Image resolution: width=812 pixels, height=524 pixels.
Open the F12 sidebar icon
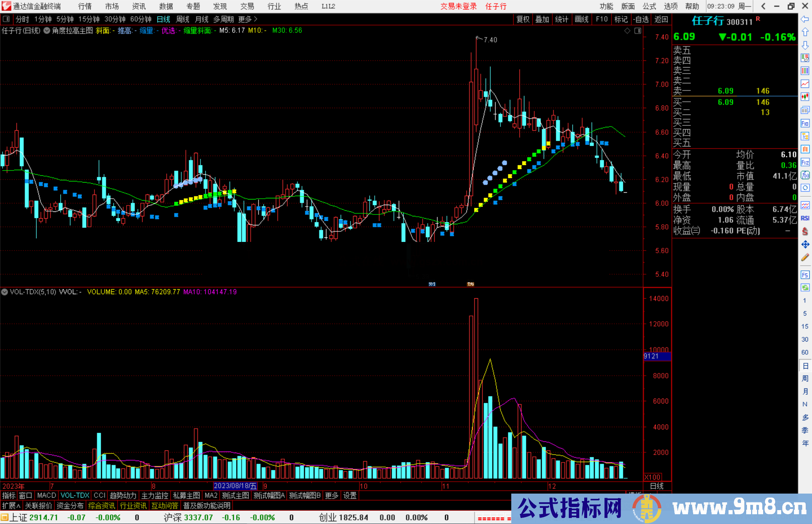click(805, 162)
